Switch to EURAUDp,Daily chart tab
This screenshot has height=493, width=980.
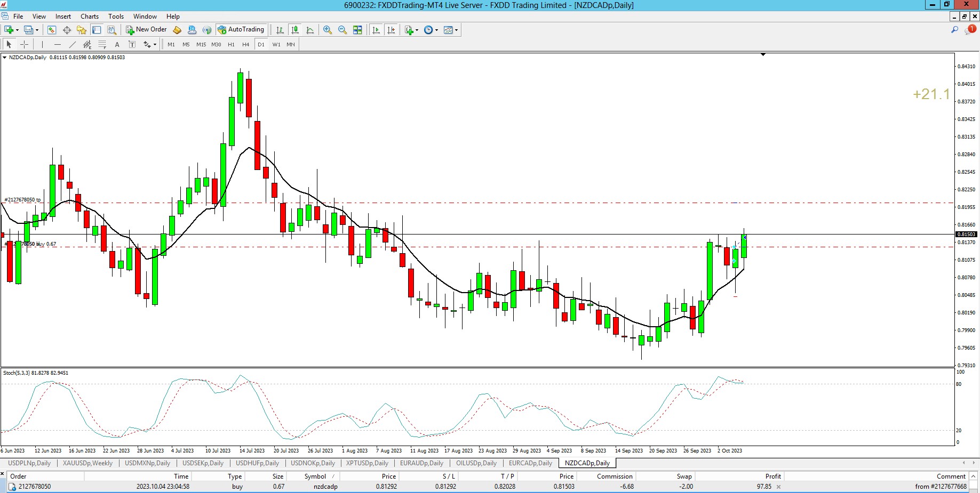421,463
